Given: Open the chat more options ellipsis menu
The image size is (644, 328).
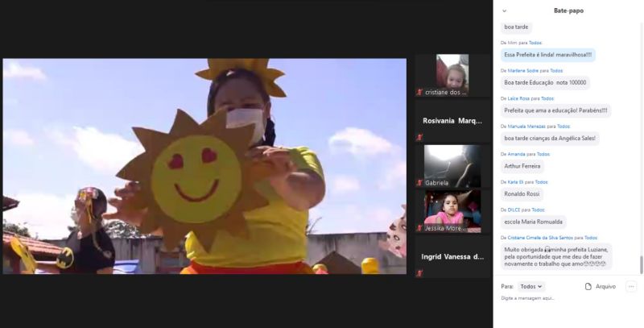Looking at the screenshot, I should 631,286.
